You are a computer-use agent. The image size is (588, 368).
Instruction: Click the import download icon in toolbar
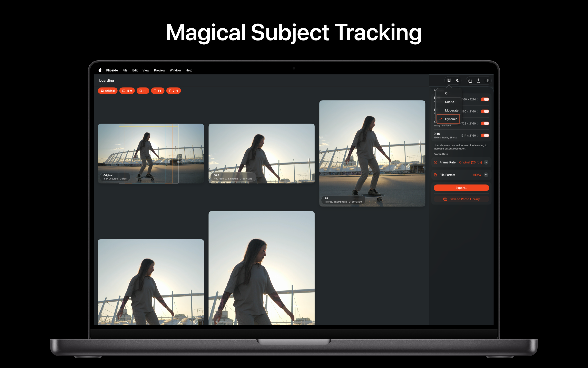coord(470,81)
